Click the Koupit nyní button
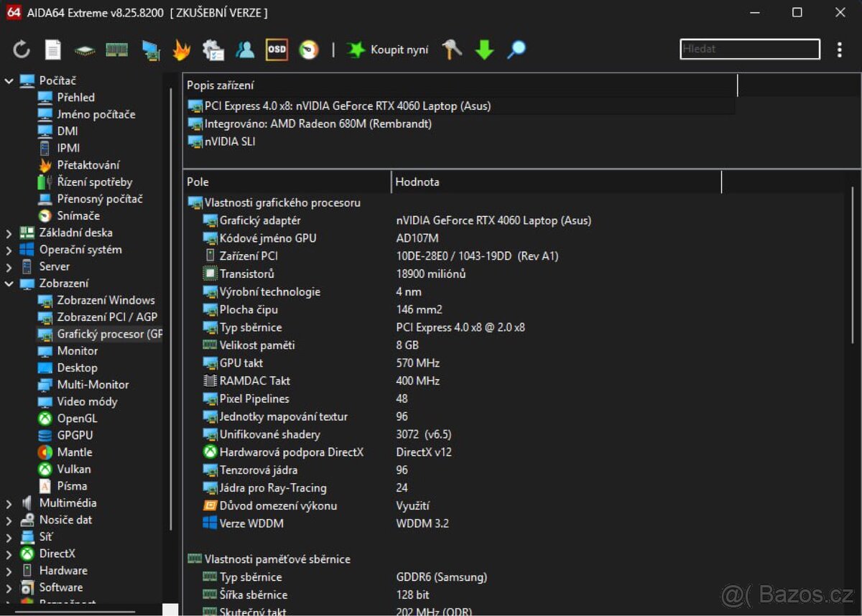This screenshot has width=862, height=616. coord(388,50)
